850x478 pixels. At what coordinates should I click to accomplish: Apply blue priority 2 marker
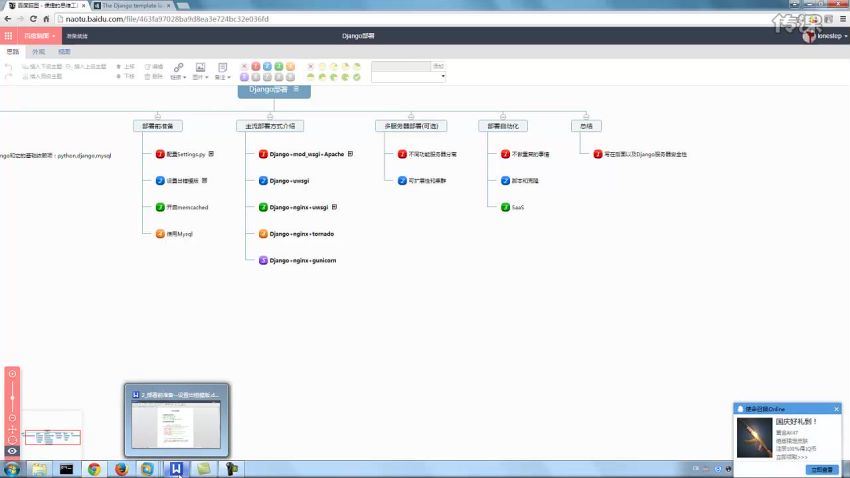point(267,66)
